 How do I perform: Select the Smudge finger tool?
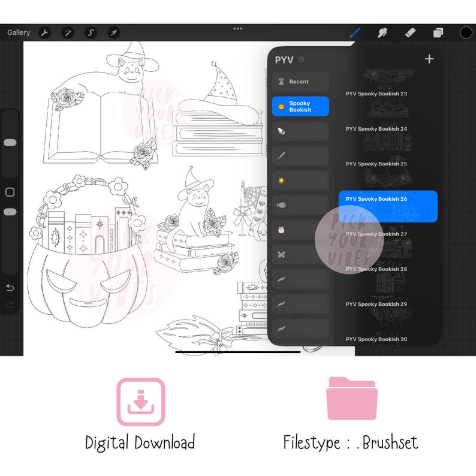pyautogui.click(x=382, y=32)
